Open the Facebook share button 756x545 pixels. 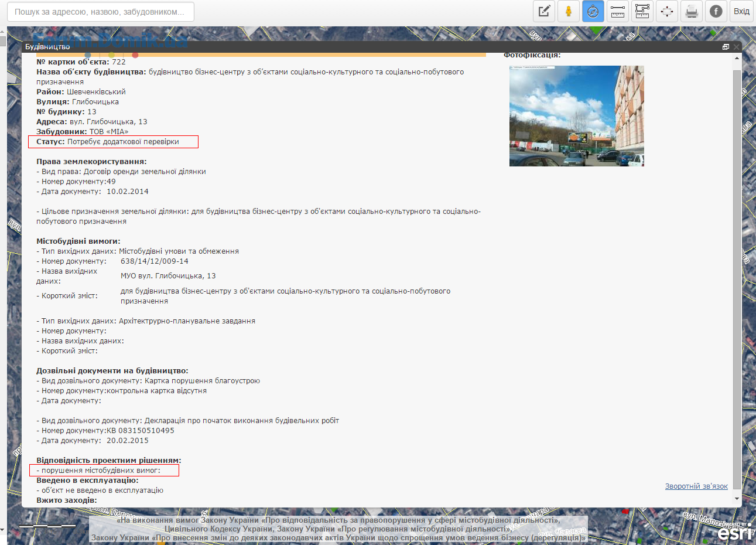(x=716, y=11)
